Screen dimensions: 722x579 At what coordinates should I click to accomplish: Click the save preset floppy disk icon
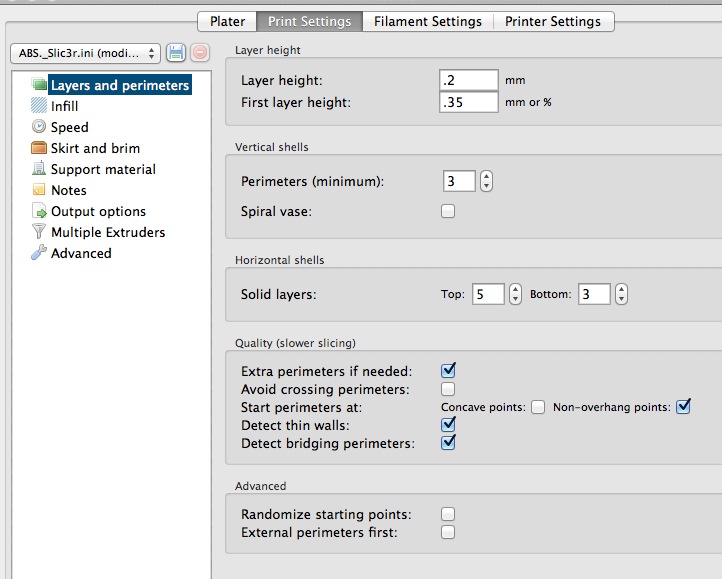(x=177, y=53)
